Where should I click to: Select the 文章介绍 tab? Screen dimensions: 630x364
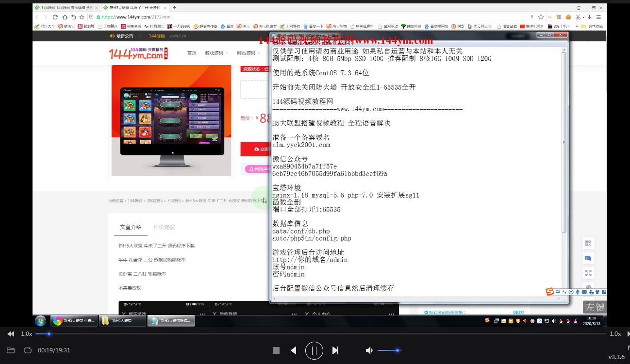click(x=131, y=227)
